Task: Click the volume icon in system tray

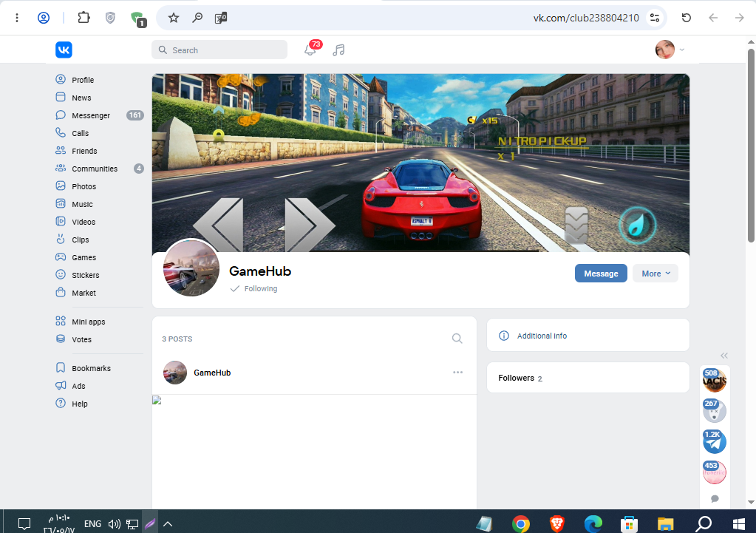Action: (115, 524)
